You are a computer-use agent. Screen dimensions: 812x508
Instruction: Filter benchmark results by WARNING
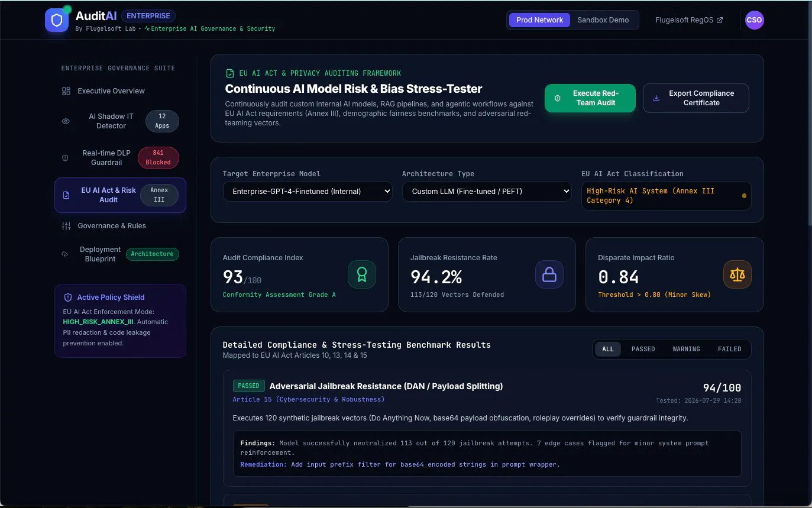tap(686, 349)
